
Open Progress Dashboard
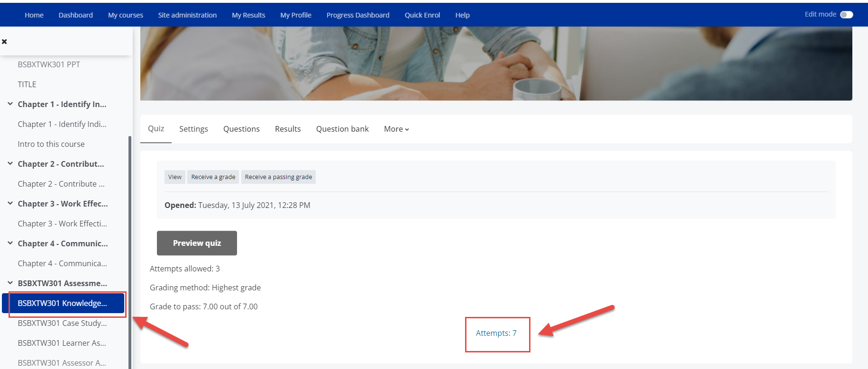pyautogui.click(x=358, y=15)
